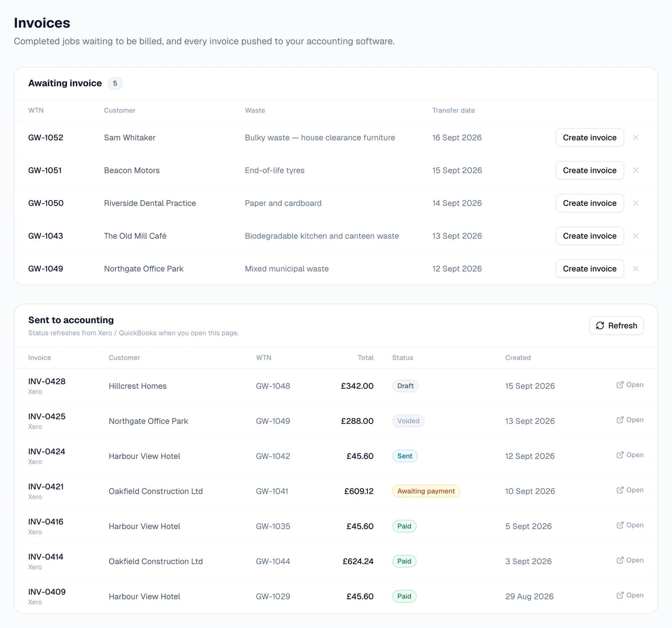Click customer Hillcrest Homes

138,386
